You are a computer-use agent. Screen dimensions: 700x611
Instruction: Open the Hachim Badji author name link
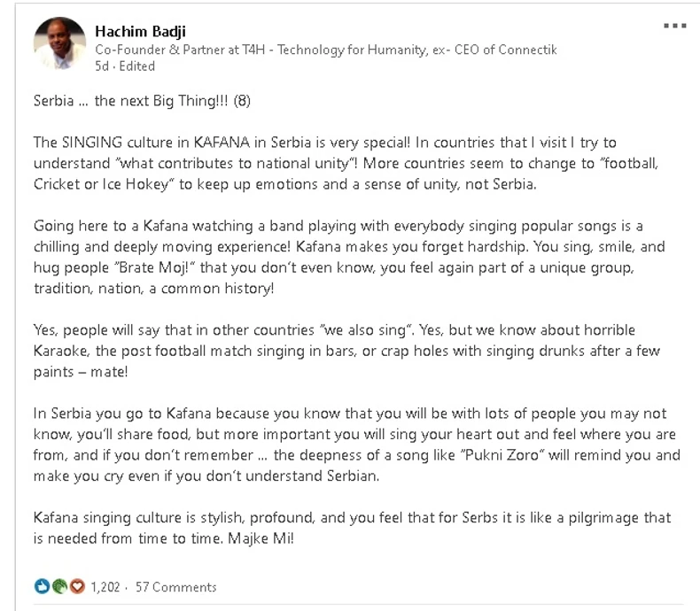138,31
